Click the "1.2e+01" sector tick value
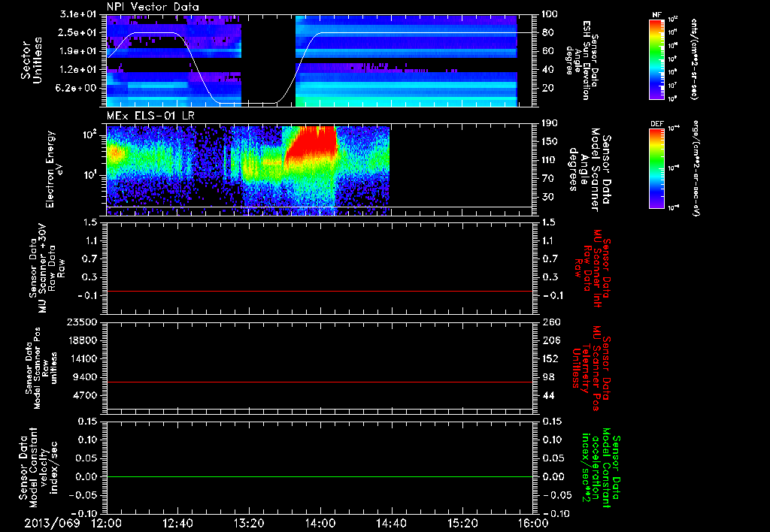The width and height of the screenshot is (770, 532). 79,70
